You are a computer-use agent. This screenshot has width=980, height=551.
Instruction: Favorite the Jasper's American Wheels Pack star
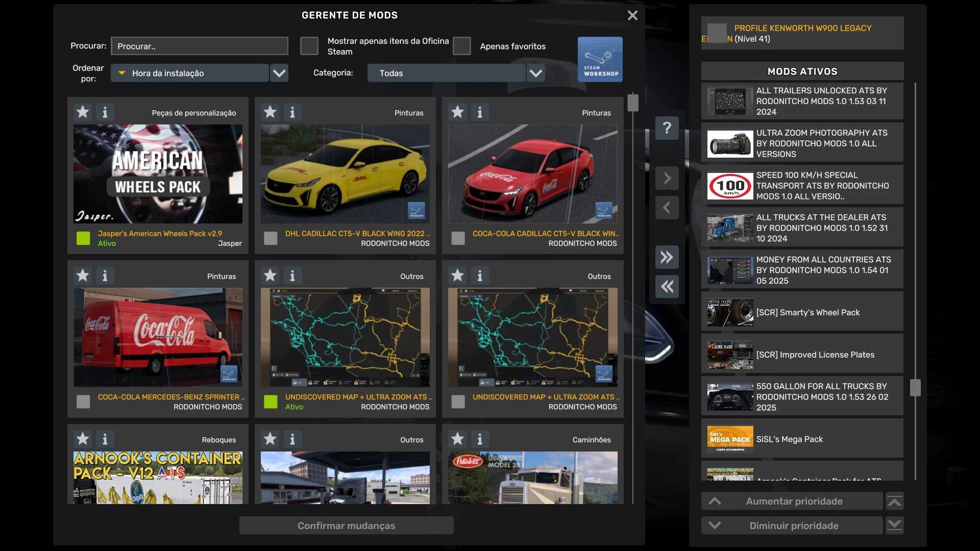click(x=83, y=112)
